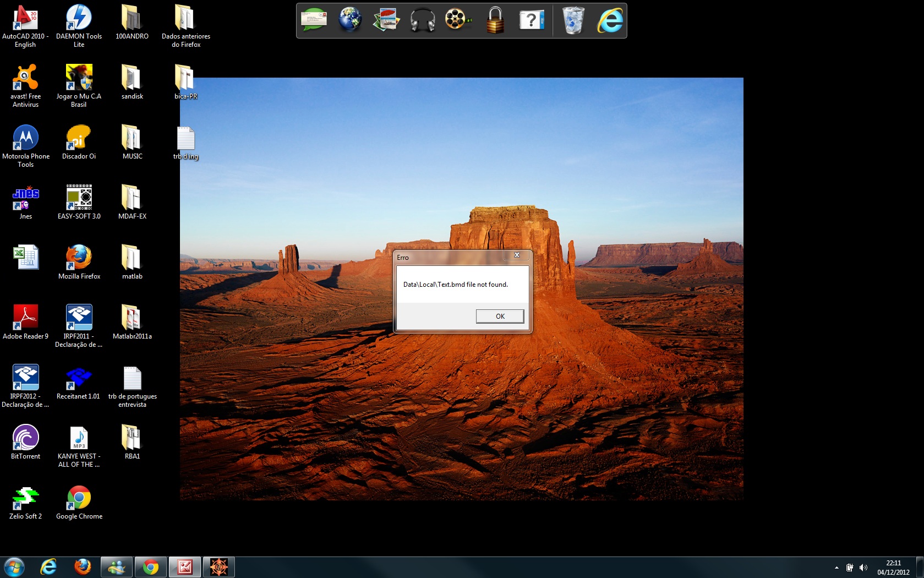Open the padlock icon in the top dock

click(x=495, y=20)
